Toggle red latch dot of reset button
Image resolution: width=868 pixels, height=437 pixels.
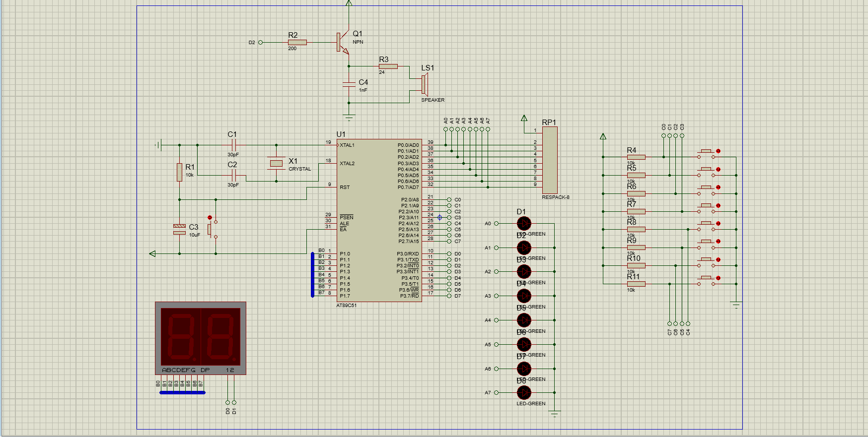point(210,217)
